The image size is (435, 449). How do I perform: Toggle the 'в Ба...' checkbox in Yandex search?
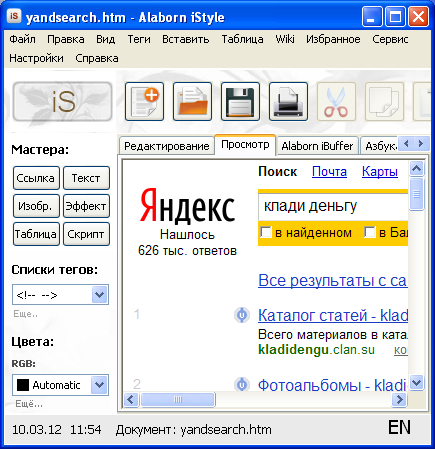click(370, 232)
